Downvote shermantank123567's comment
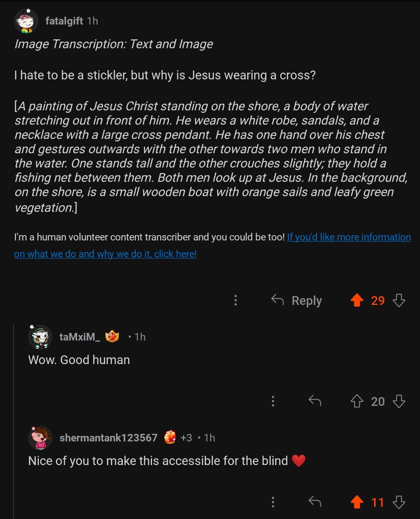This screenshot has width=420, height=519. [x=399, y=502]
